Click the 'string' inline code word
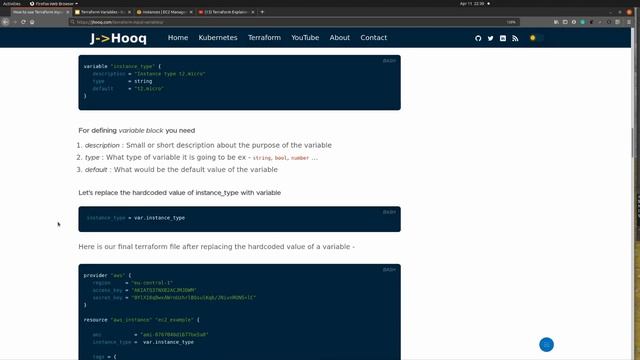640x360 pixels. click(x=262, y=158)
